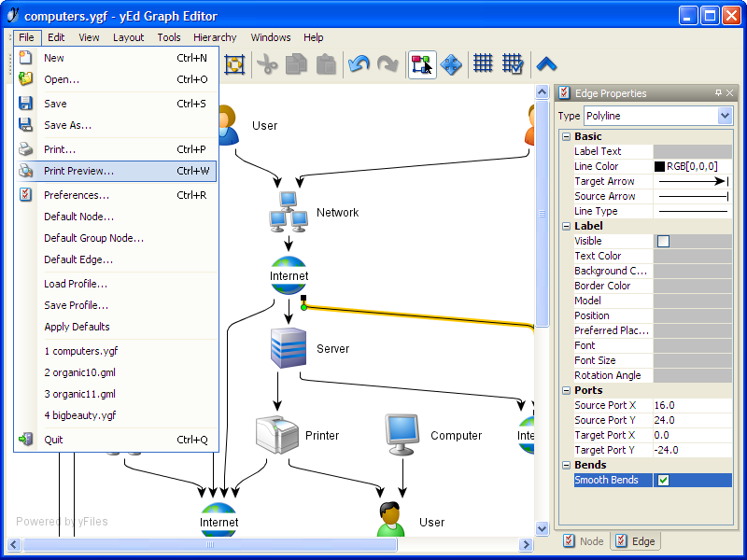Image resolution: width=747 pixels, height=560 pixels.
Task: Choose Quit from the File menu
Action: [116, 440]
